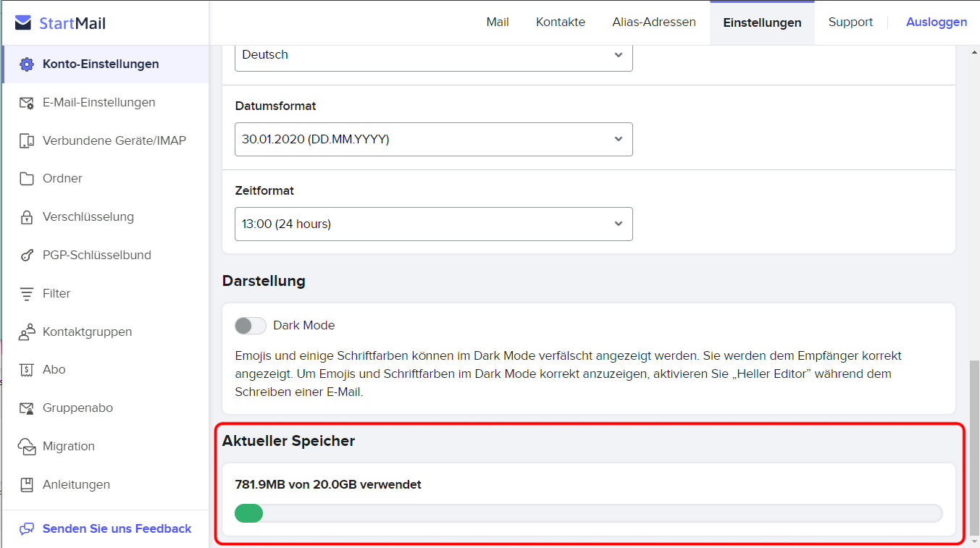Click the E-Mail-Einstellungen envelope icon

(27, 103)
